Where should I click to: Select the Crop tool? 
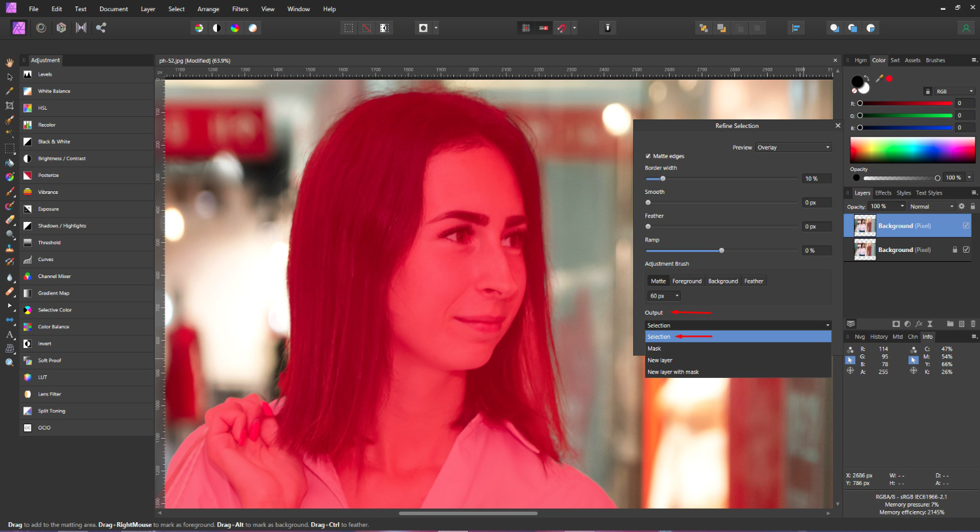[x=9, y=105]
